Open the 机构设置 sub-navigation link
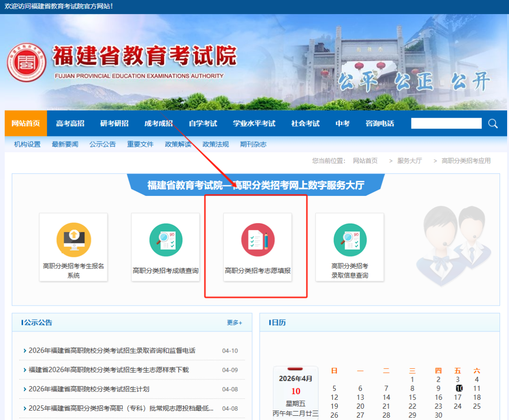The height and width of the screenshot is (420, 509). pyautogui.click(x=27, y=145)
